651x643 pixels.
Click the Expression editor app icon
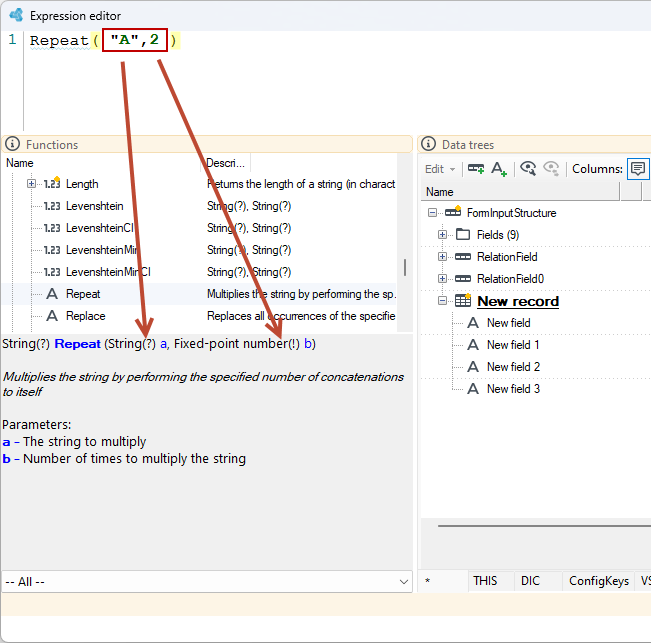[x=17, y=15]
